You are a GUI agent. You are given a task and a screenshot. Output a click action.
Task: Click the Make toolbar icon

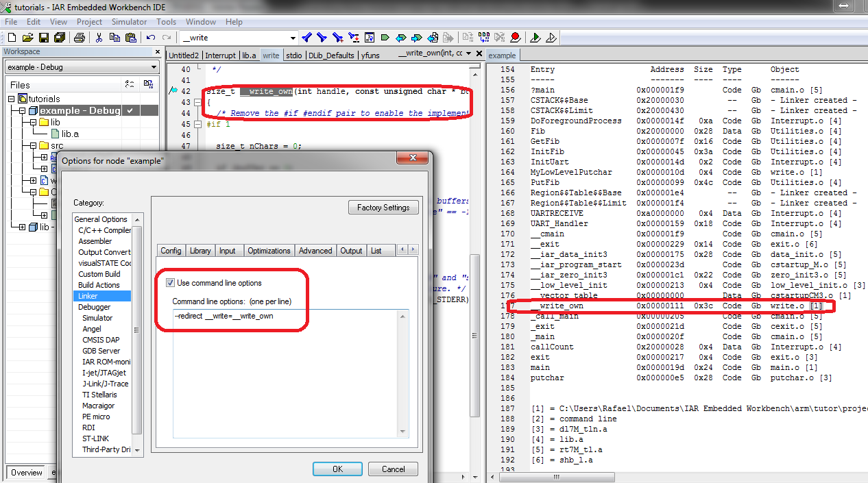485,38
